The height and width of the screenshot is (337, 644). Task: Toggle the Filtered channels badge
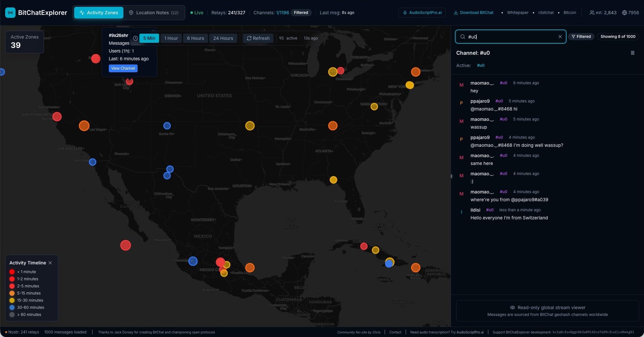[301, 13]
